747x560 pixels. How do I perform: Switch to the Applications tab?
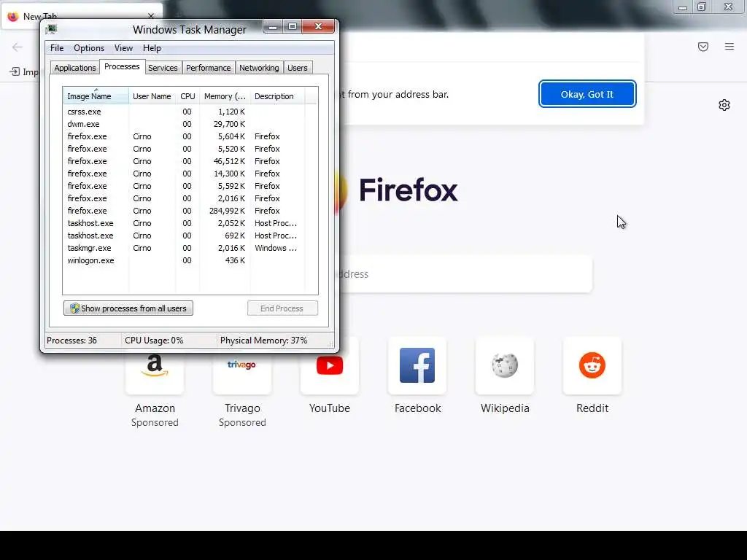tap(75, 68)
